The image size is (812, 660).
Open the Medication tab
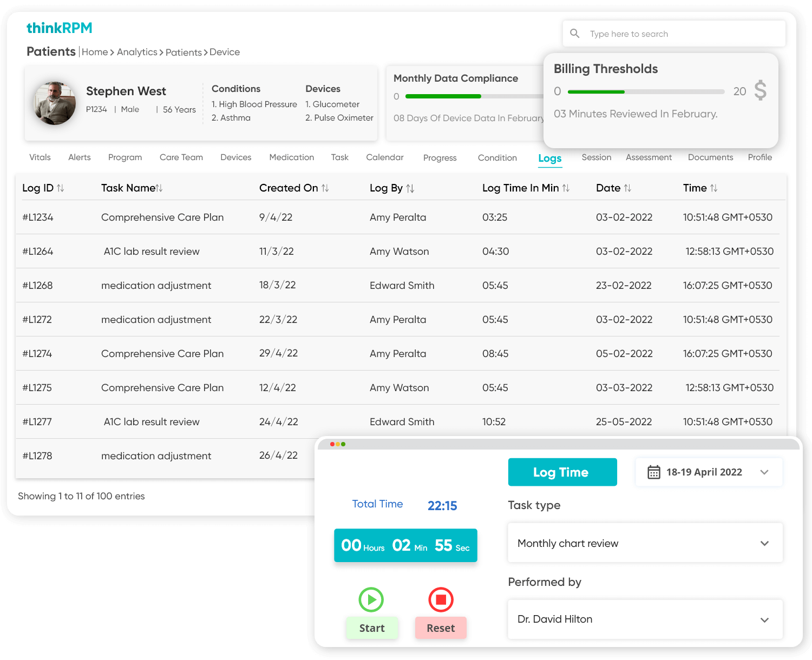291,157
